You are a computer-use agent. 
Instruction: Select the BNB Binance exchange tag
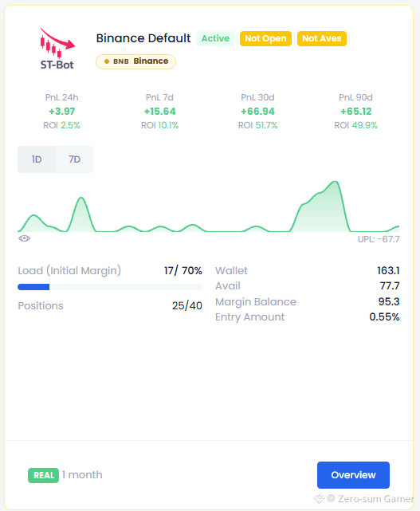[135, 61]
